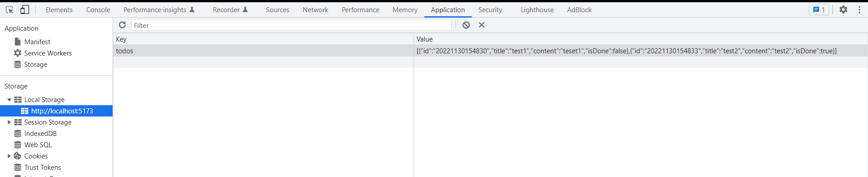Viewport: 868px width, 177px height.
Task: Click the Cookies cookie icon
Action: pos(18,156)
